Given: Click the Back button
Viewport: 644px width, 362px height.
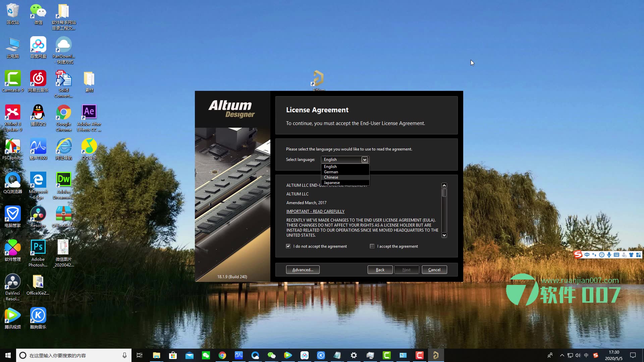Looking at the screenshot, I should tap(380, 270).
